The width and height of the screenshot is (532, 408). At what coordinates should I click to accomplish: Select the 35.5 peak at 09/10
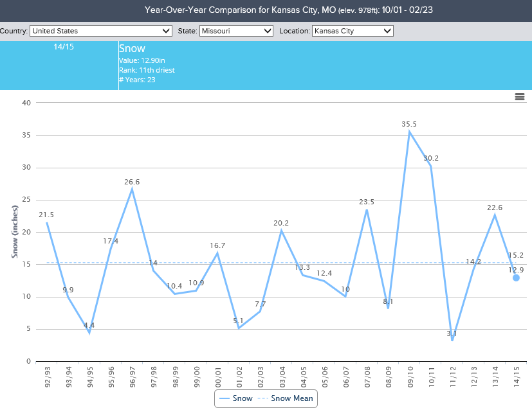(409, 132)
